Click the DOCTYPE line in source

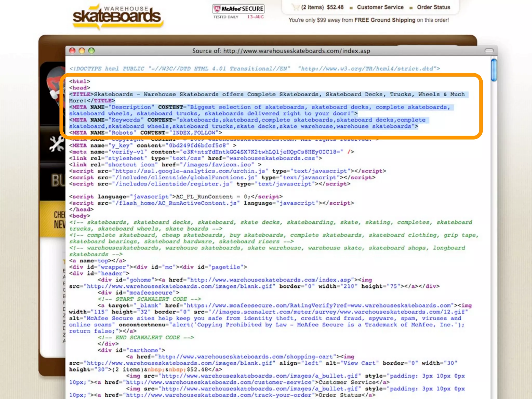(254, 69)
